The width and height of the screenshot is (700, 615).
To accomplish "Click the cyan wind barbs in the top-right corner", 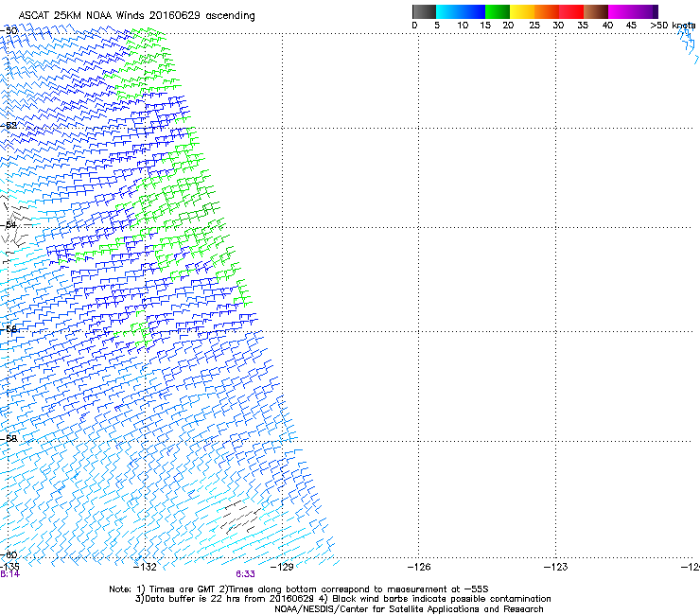I will click(689, 44).
